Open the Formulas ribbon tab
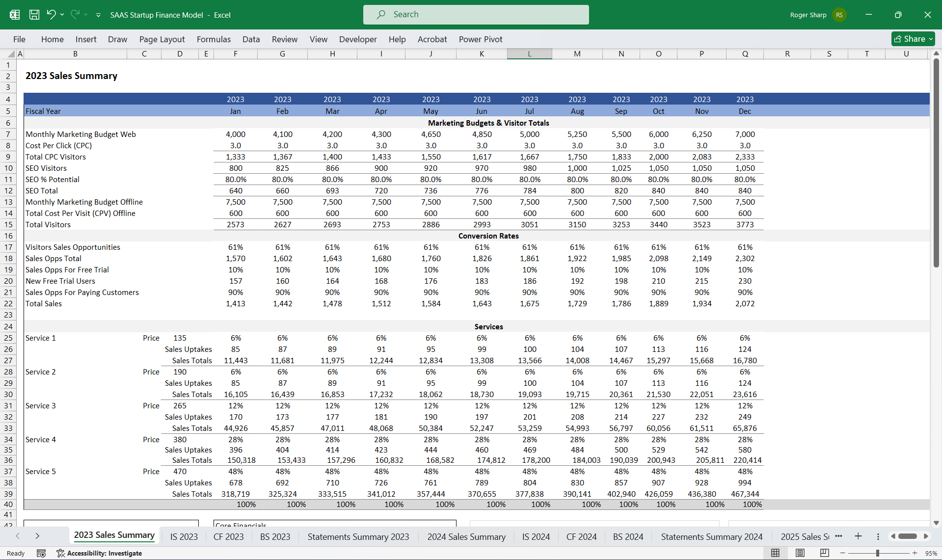The image size is (942, 560). click(214, 39)
